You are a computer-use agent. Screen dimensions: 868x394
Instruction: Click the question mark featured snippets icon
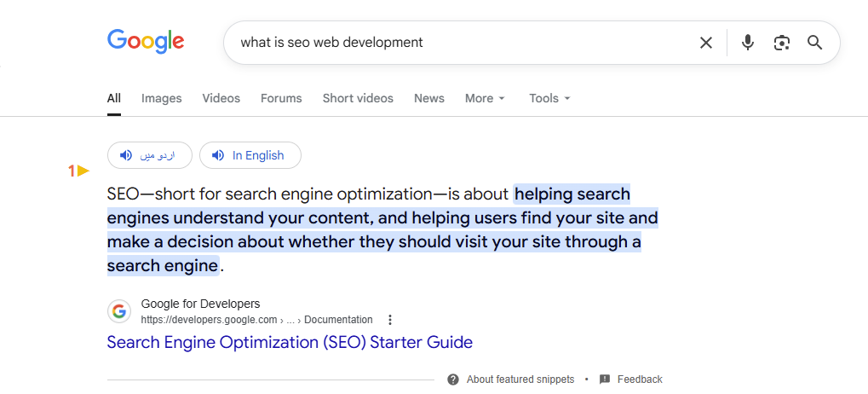[453, 380]
